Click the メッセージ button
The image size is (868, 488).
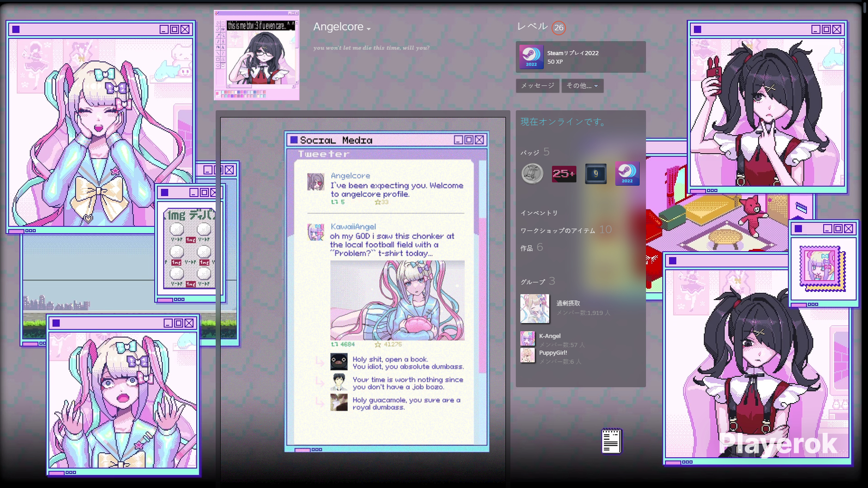[537, 85]
